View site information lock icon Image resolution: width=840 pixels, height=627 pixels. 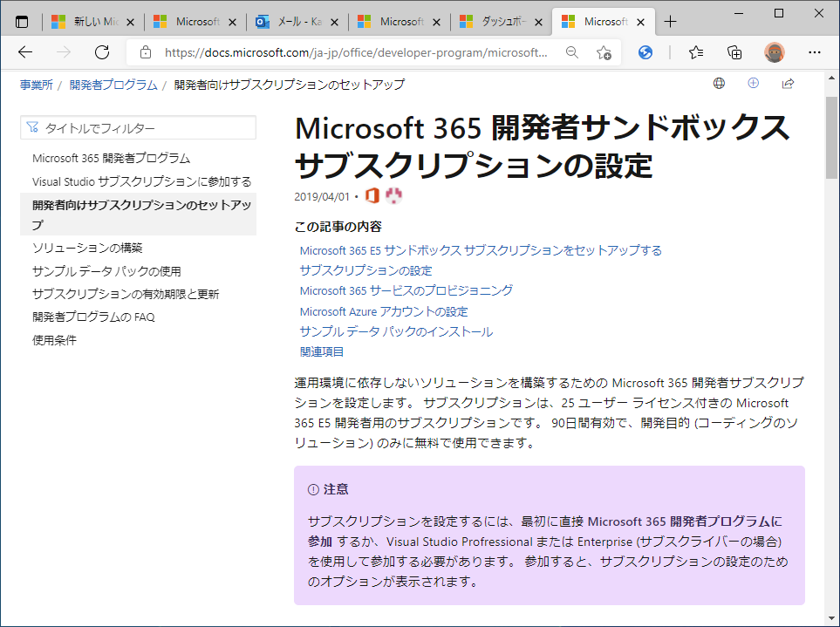click(145, 52)
